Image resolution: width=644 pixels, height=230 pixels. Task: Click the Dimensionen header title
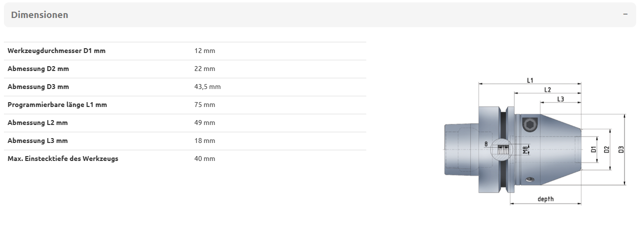point(39,15)
